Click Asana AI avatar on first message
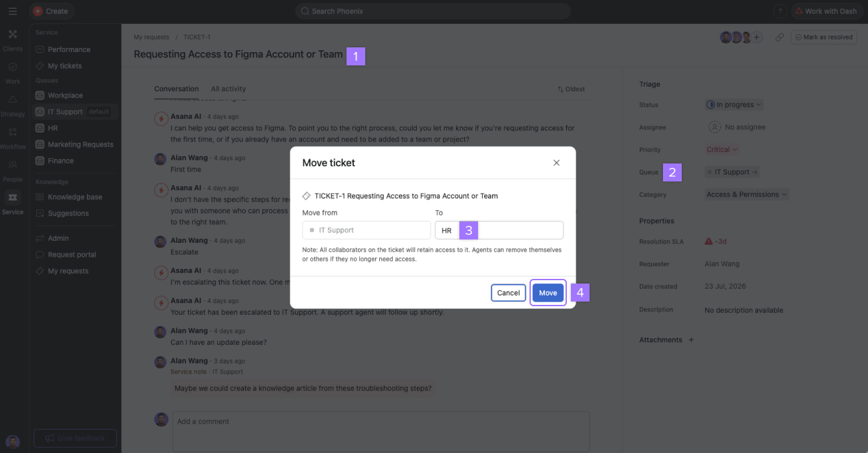868x453 pixels. click(160, 119)
